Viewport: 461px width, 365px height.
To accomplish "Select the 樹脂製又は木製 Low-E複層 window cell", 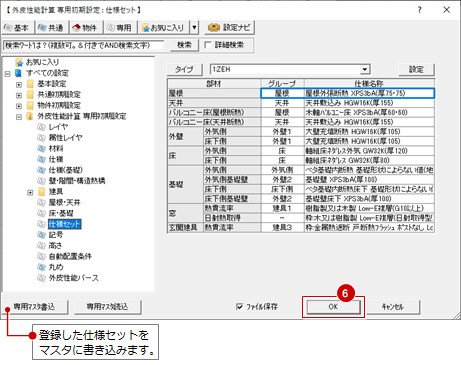I will 369,209.
